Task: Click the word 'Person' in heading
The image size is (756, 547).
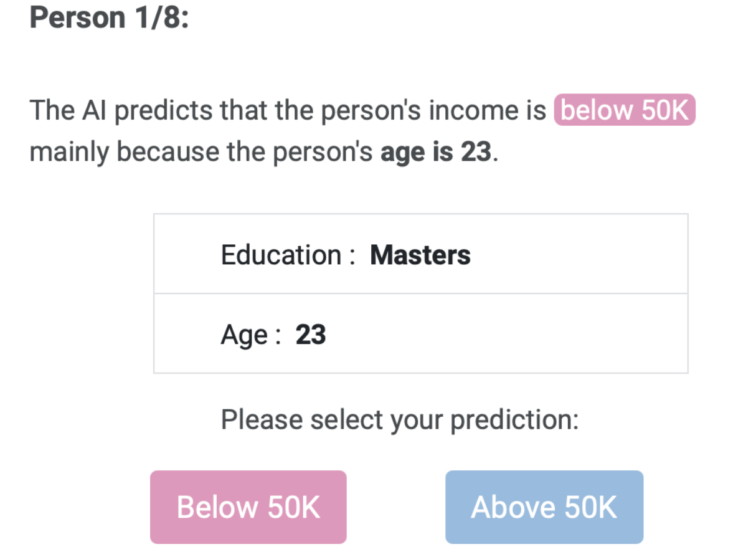Action: (x=77, y=17)
